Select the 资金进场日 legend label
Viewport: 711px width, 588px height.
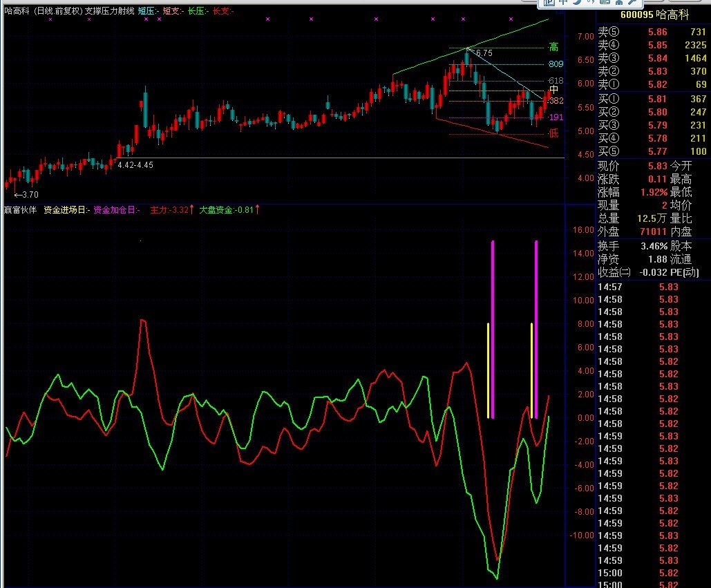click(x=67, y=209)
